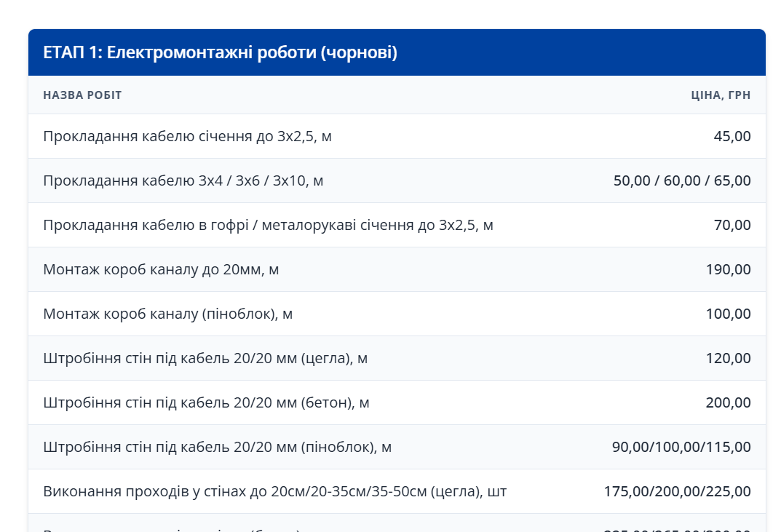Click the price 200,00
Image resolution: width=781 pixels, height=532 pixels.
728,402
